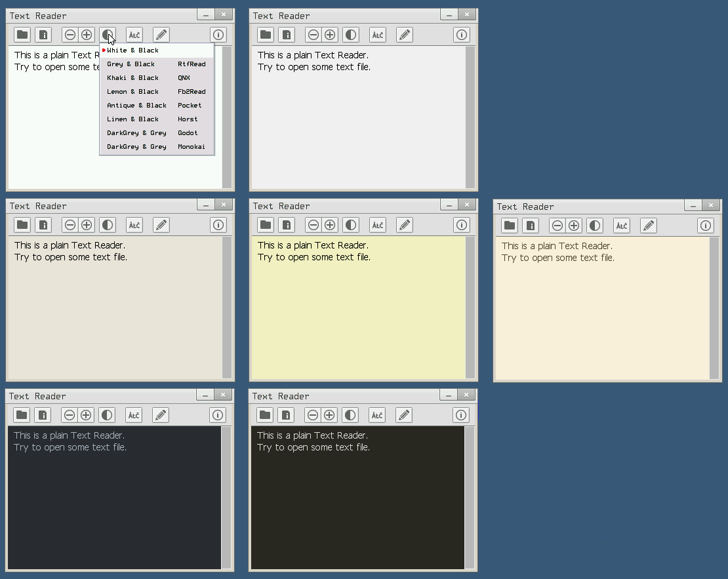This screenshot has width=728, height=579.
Task: Open a text file using the folder icon
Action: click(22, 34)
